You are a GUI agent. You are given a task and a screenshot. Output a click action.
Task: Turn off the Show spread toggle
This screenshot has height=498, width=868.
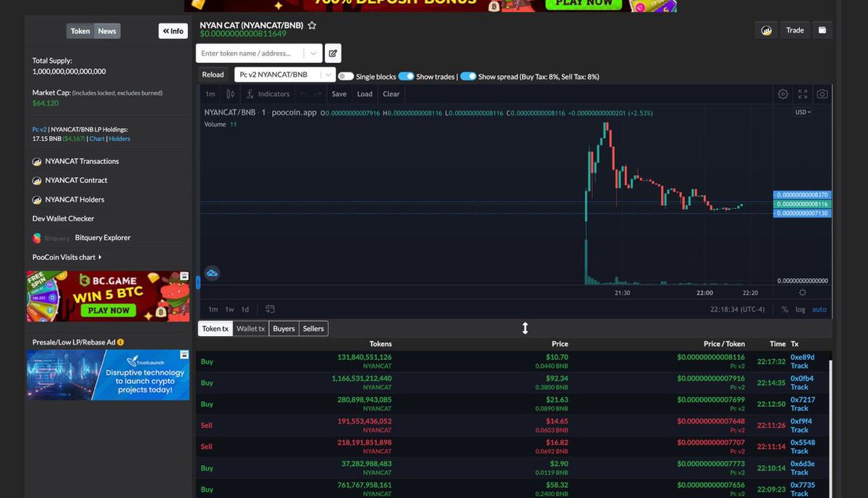(469, 76)
